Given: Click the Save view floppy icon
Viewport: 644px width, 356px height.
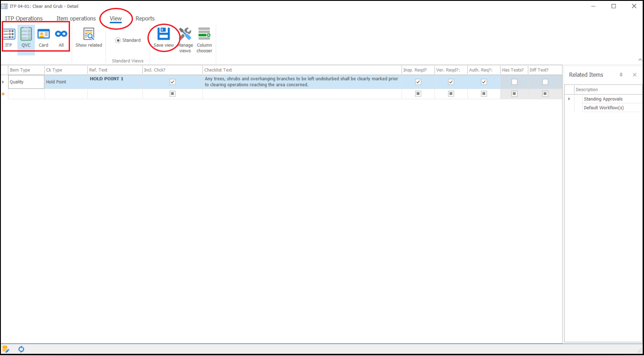Looking at the screenshot, I should [164, 34].
